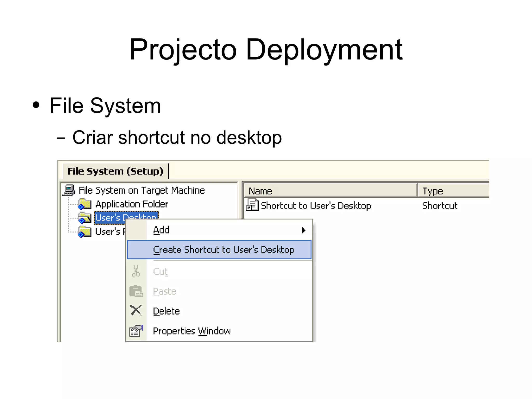The width and height of the screenshot is (532, 399).
Task: Click the Paste menu entry
Action: [219, 291]
